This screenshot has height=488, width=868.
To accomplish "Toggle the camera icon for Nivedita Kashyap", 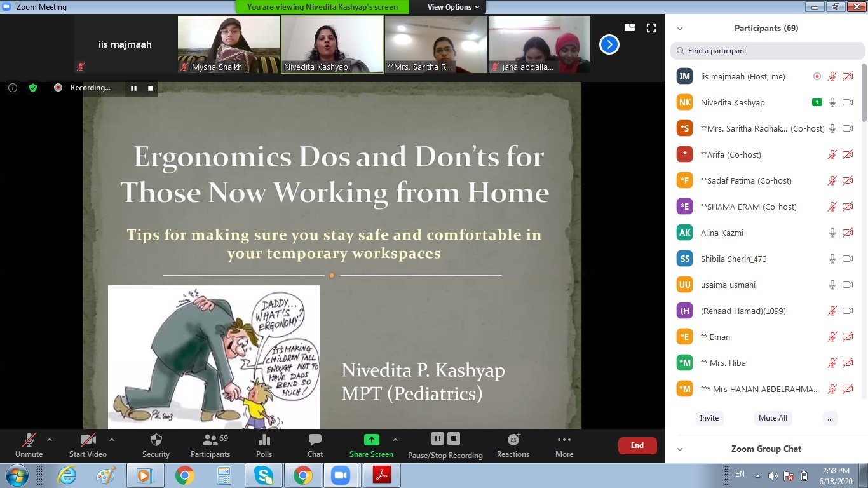I will coord(848,102).
